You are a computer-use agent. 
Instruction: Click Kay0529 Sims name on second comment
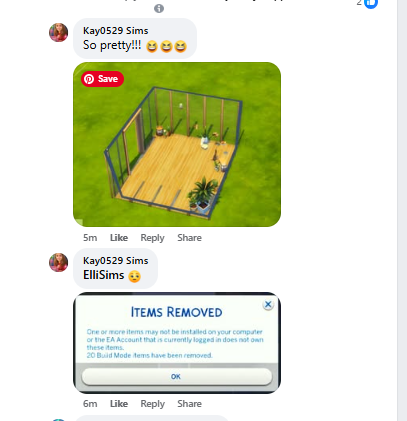(116, 261)
